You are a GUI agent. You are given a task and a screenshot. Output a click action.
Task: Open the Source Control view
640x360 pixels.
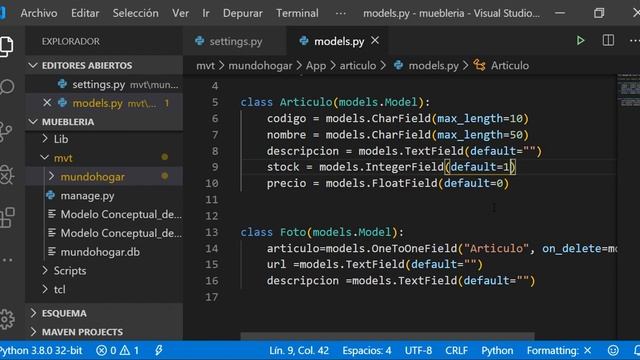(6, 131)
